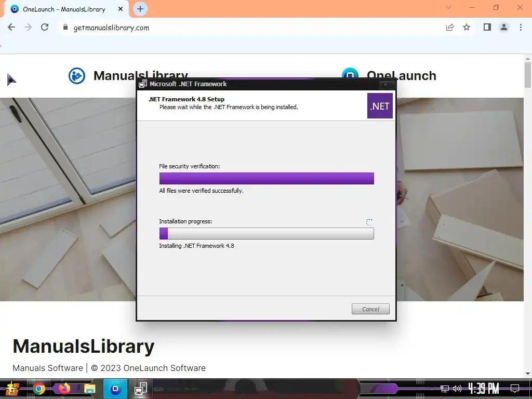Click 'Installing .NET Framework 4.8' status text
Viewport: 532px width, 399px height.
196,246
